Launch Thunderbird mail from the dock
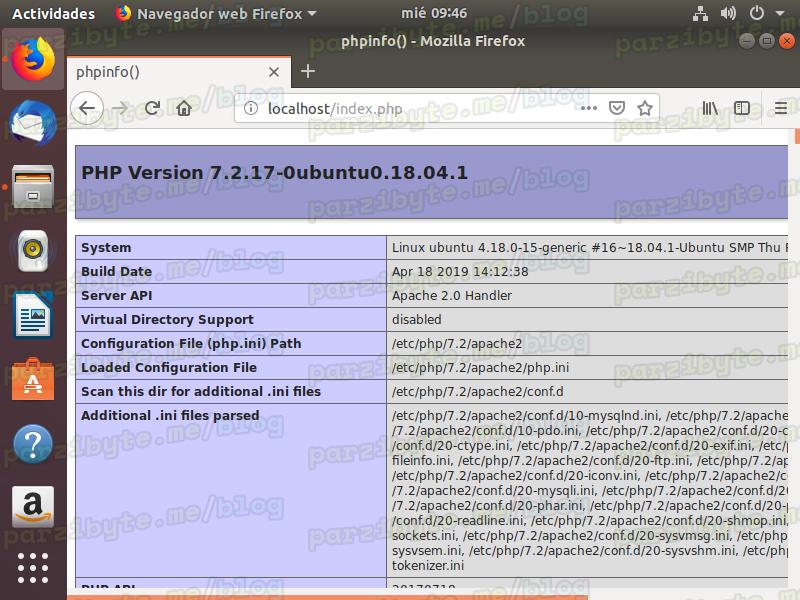 click(x=33, y=123)
